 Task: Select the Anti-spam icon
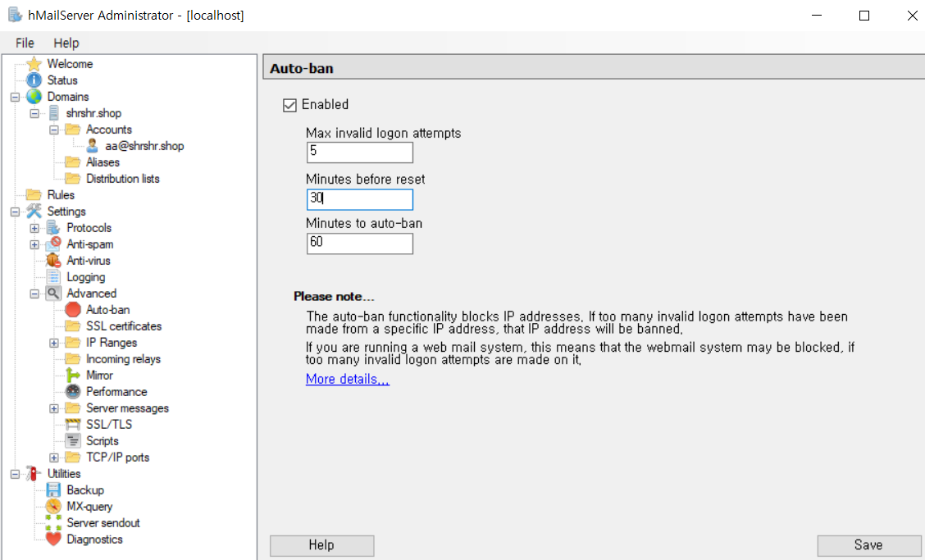53,244
